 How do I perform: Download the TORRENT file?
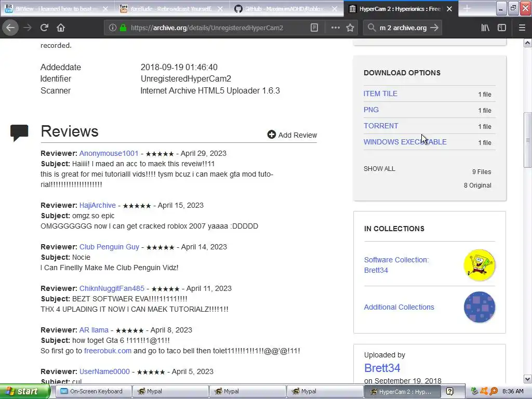[x=381, y=126]
